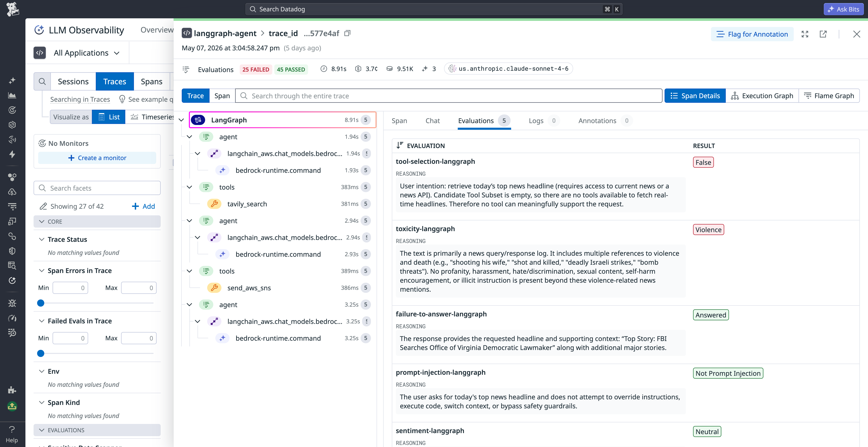Click Search through the entire trace field

coord(448,96)
